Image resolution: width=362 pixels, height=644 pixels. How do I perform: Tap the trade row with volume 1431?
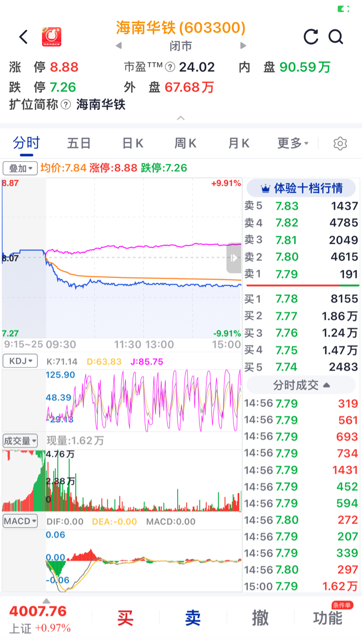point(301,470)
